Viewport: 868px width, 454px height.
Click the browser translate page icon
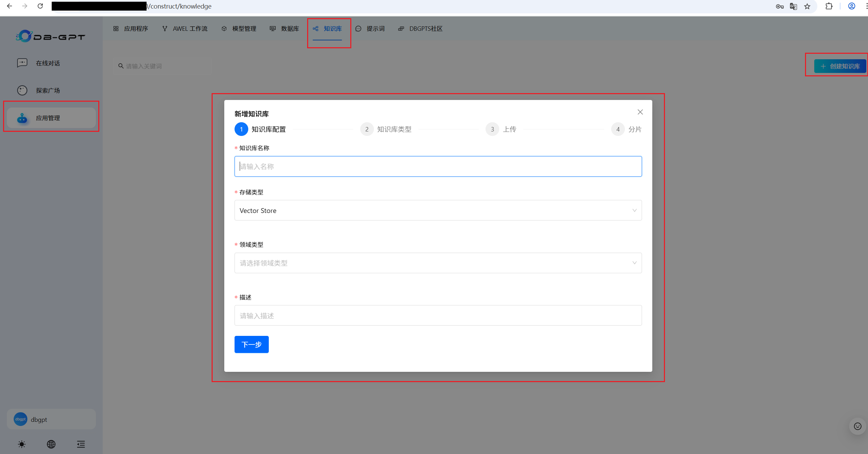point(793,6)
